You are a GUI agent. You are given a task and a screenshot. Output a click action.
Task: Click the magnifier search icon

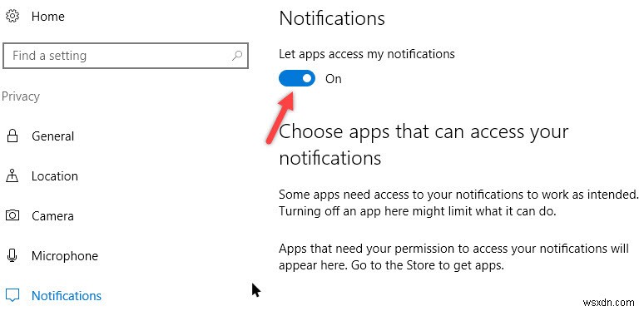point(237,56)
